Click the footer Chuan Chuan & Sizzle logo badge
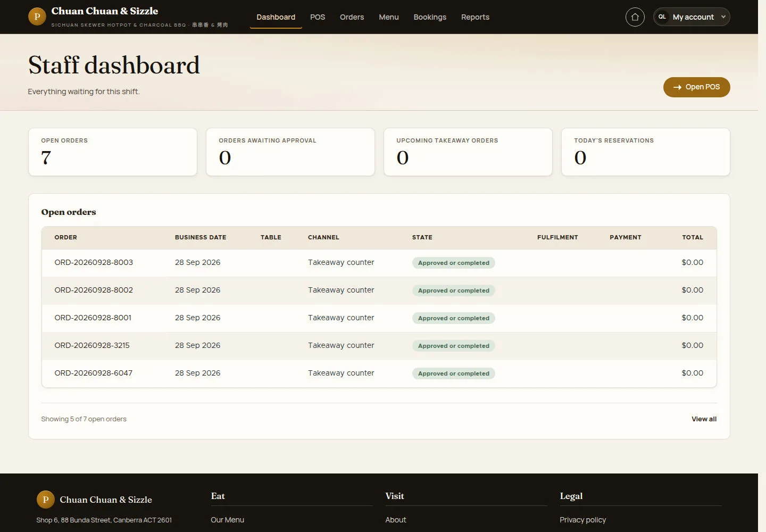Image resolution: width=766 pixels, height=532 pixels. (46, 500)
